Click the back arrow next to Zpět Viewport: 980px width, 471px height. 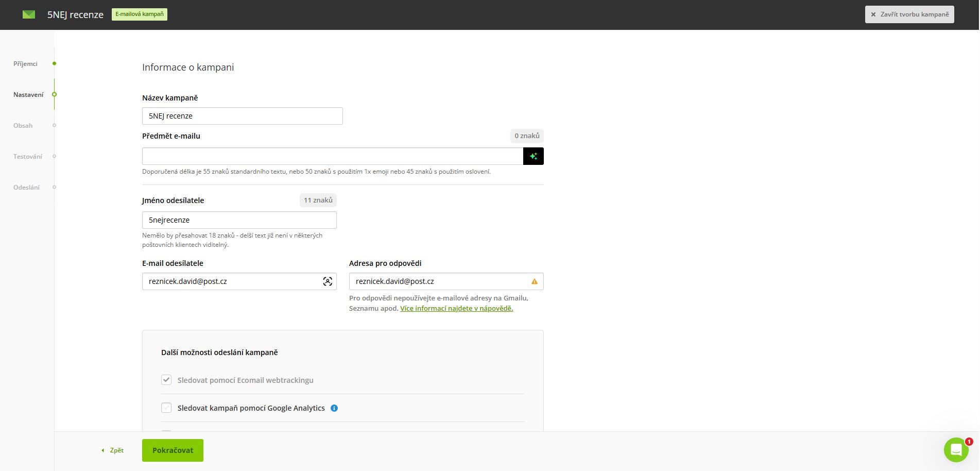coord(102,450)
